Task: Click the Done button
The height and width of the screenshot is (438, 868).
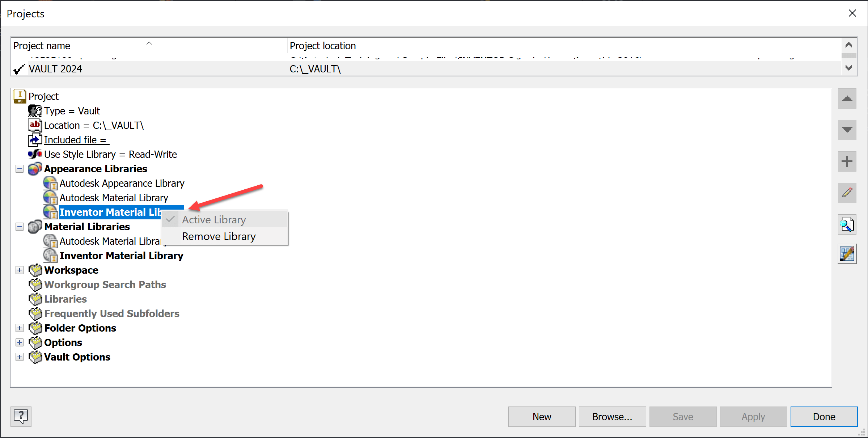Action: (x=824, y=417)
